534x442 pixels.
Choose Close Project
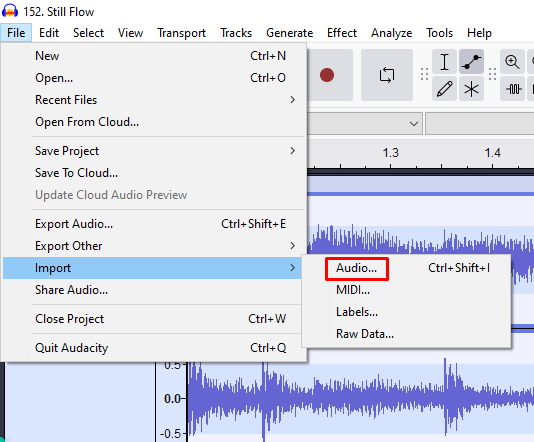(x=152, y=319)
